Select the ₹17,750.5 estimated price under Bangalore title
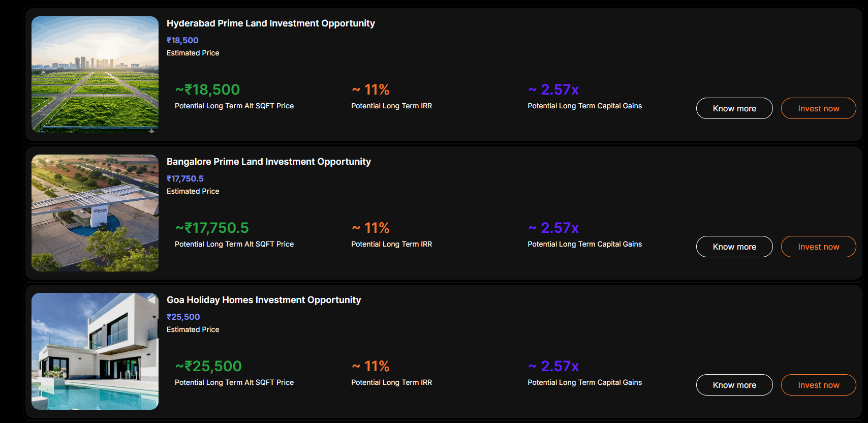The width and height of the screenshot is (868, 423). click(x=185, y=179)
